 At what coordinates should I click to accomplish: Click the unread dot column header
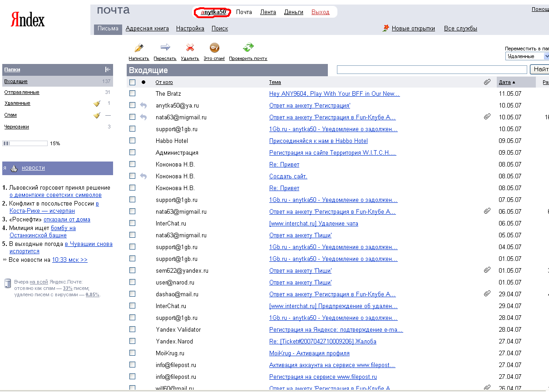(x=143, y=82)
